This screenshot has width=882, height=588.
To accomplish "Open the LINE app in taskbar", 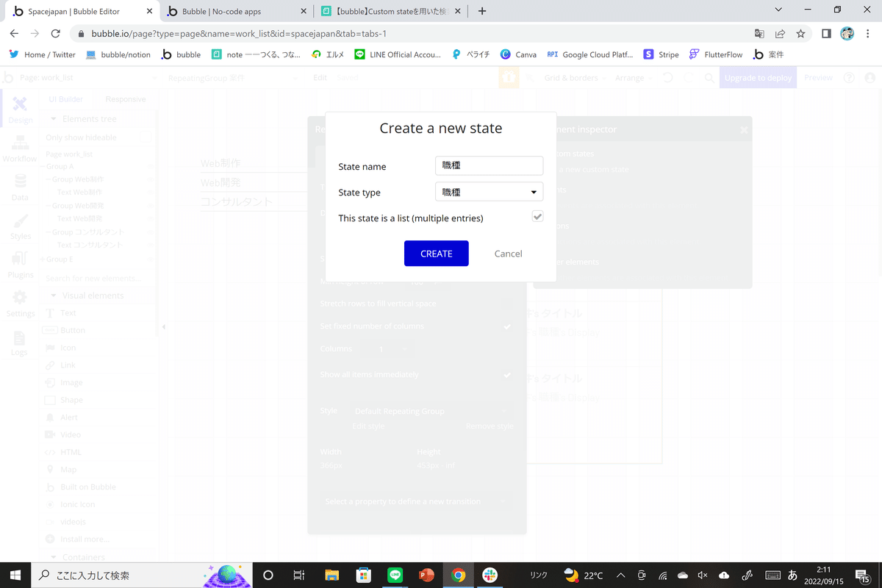I will click(395, 576).
